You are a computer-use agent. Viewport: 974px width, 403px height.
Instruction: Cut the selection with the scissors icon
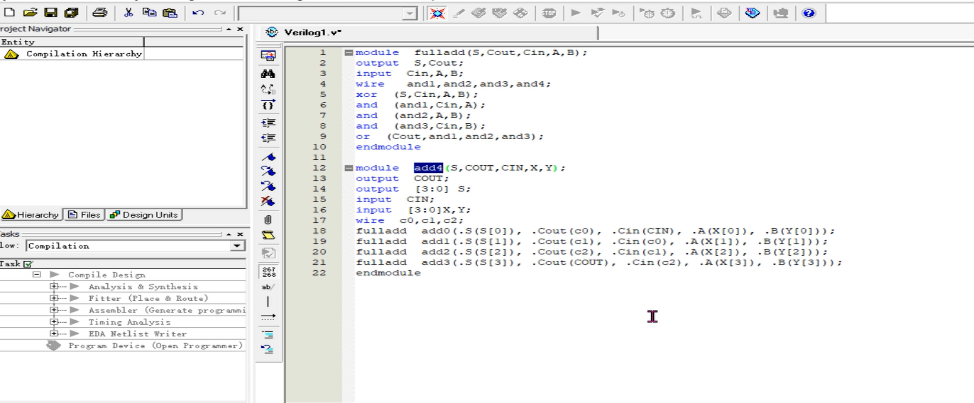click(x=129, y=12)
